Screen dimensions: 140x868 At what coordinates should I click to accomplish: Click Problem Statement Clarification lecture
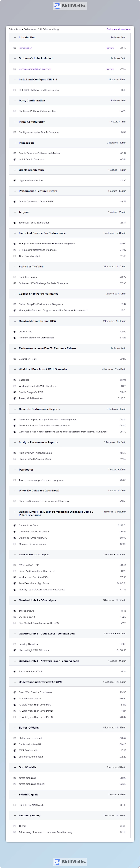tap(36, 338)
